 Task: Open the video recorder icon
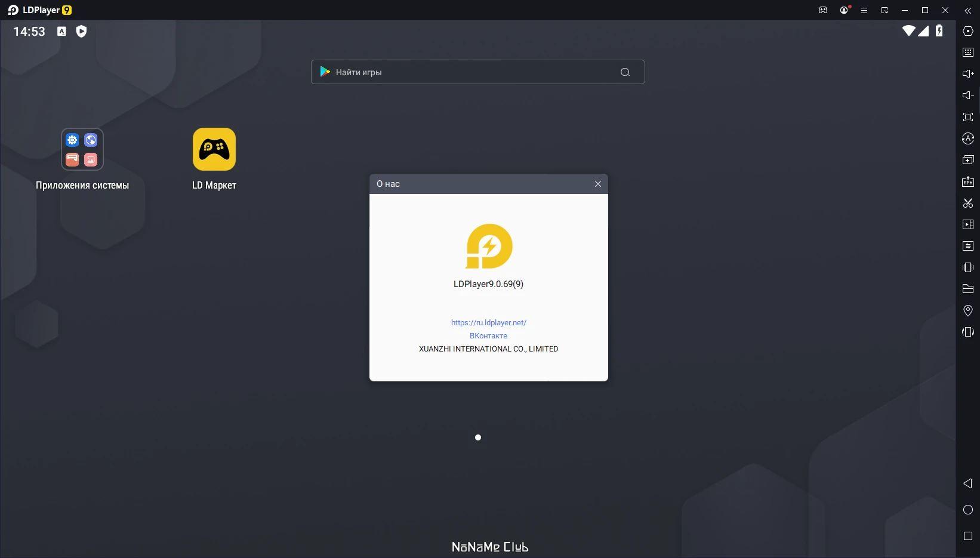click(968, 224)
